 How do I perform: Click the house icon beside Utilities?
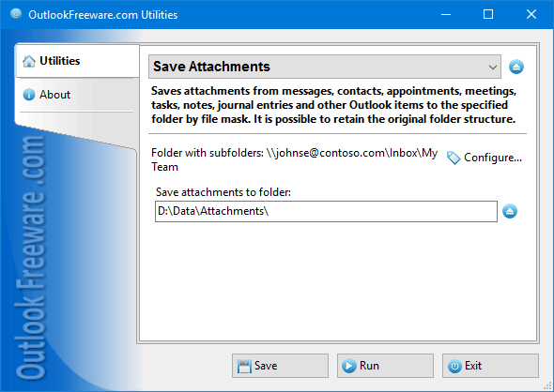click(29, 61)
